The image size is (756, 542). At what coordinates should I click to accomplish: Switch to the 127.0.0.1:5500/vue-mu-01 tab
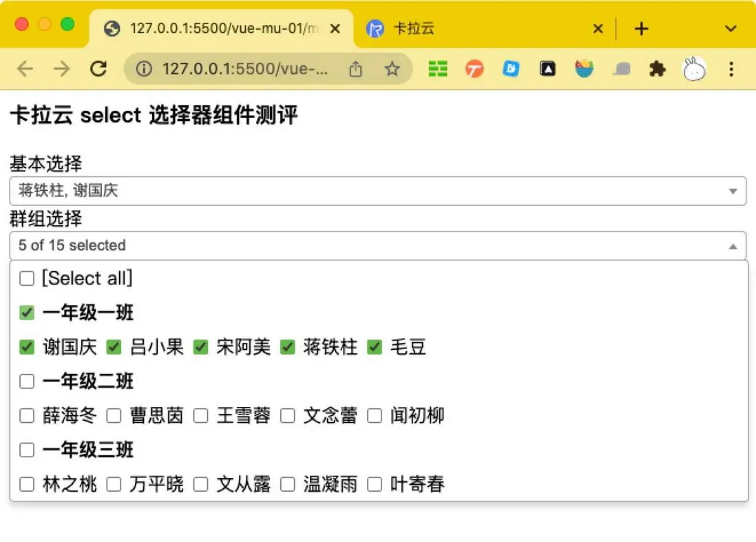click(221, 28)
